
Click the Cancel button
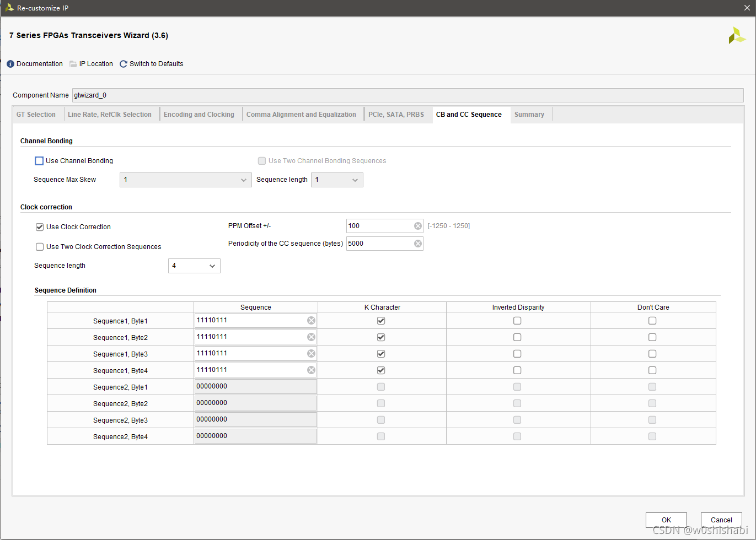coord(721,520)
